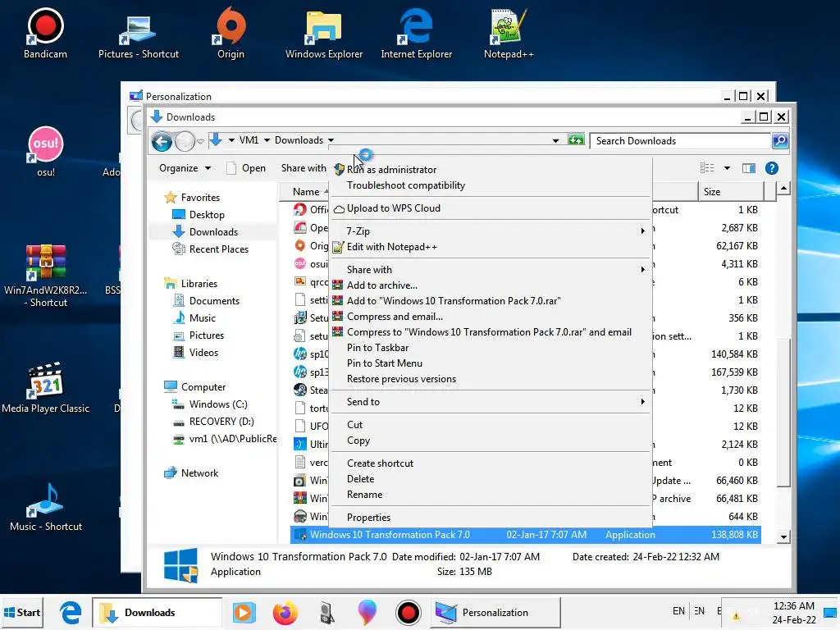Expand the VM1 breadcrumb arrow
This screenshot has height=630, width=840.
tap(267, 140)
